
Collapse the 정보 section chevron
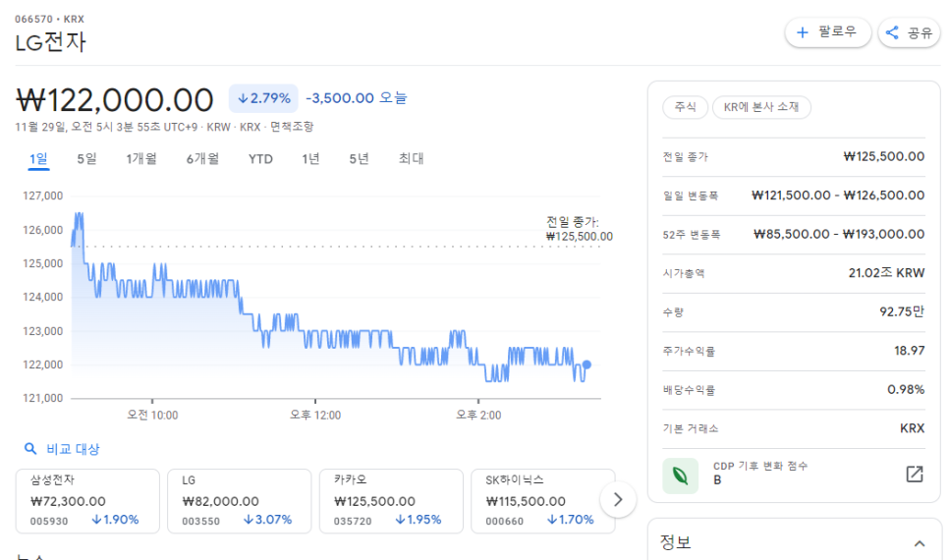920,543
